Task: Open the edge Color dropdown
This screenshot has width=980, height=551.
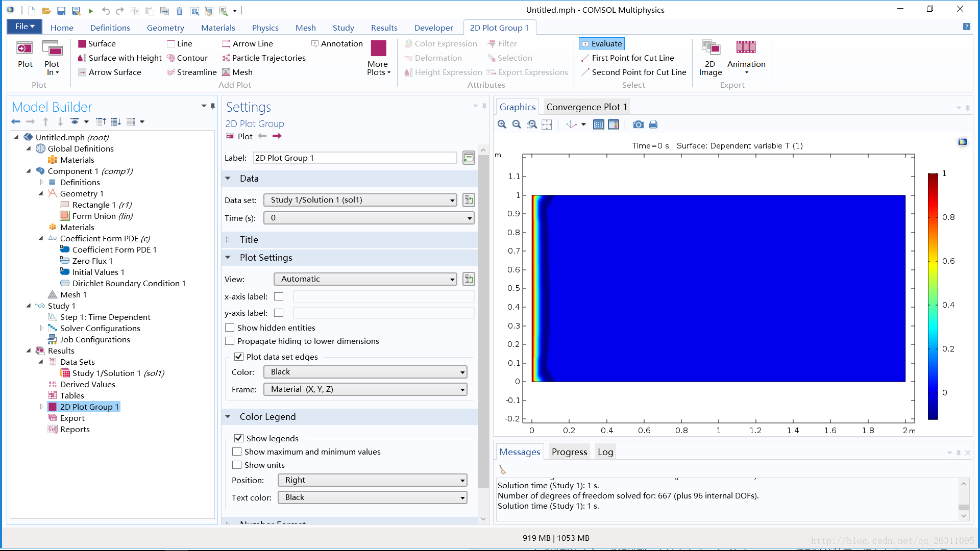Action: 365,372
